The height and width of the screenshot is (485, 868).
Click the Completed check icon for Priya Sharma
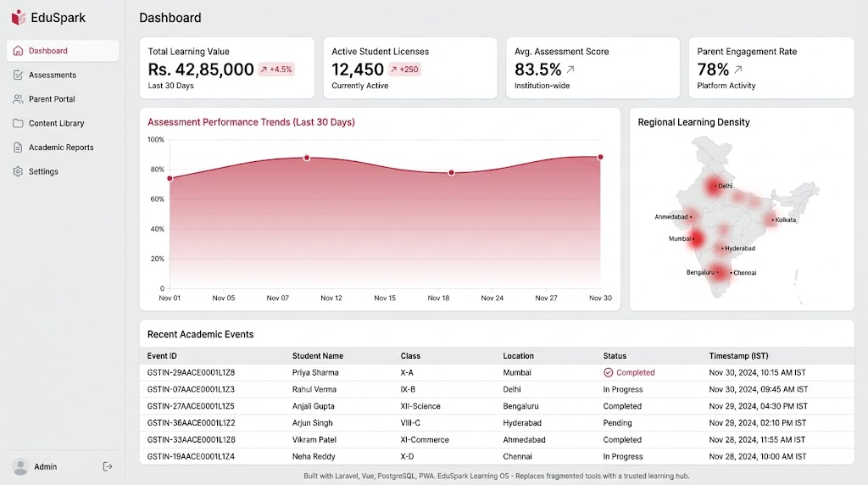coord(608,372)
